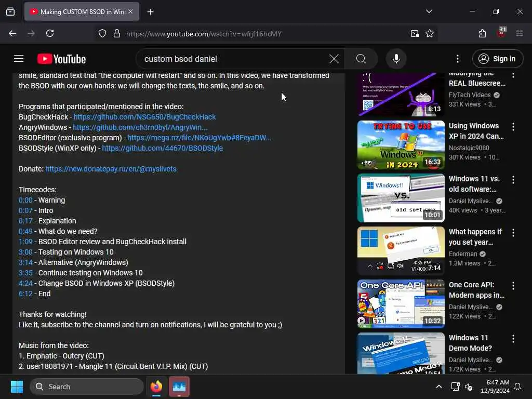532x399 pixels.
Task: Open the YouTube guide hamburger menu
Action: [19, 59]
